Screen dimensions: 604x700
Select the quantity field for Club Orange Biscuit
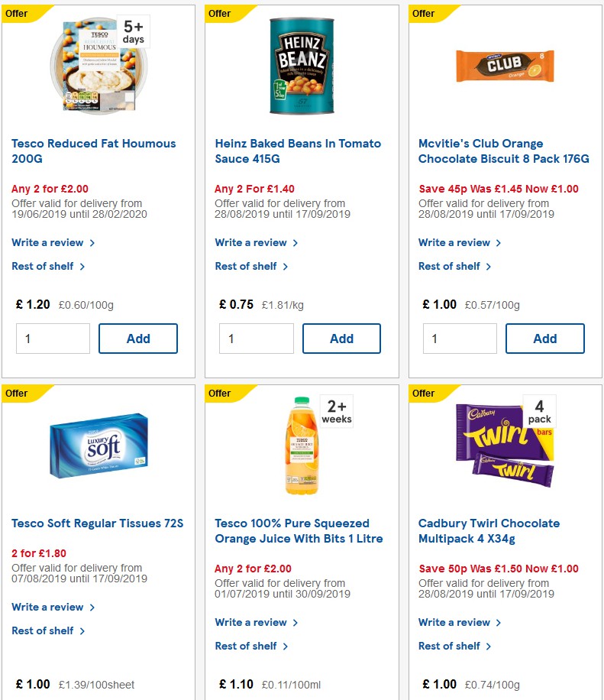click(459, 338)
